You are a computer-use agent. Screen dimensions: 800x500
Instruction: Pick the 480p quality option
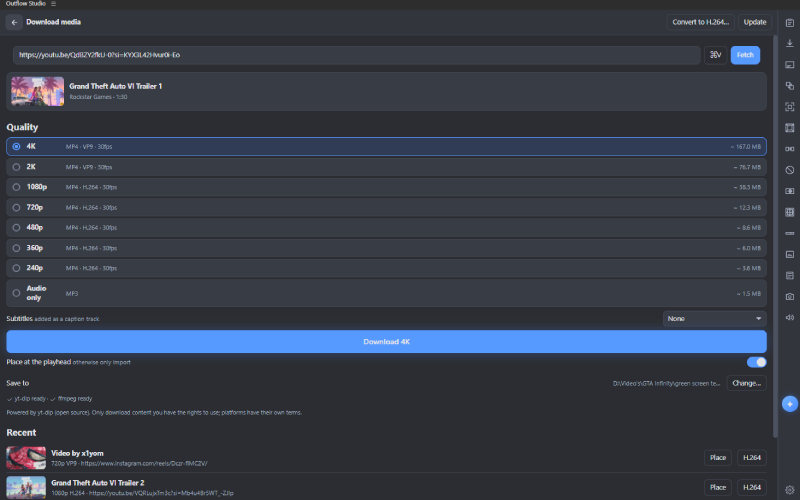(386, 228)
